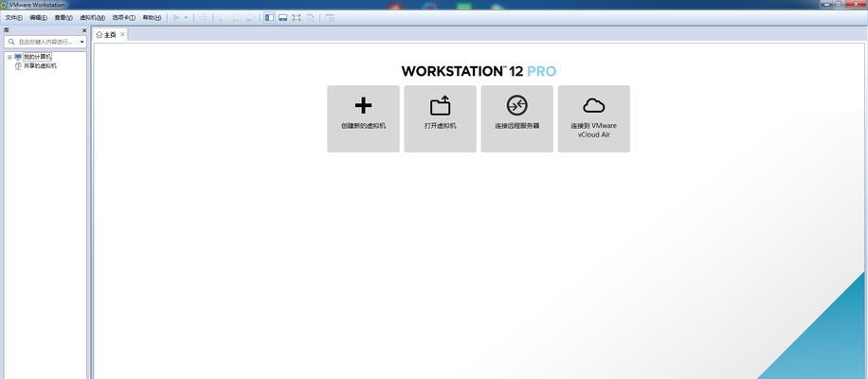
Task: Open the 编辑(E) menu
Action: tap(38, 18)
